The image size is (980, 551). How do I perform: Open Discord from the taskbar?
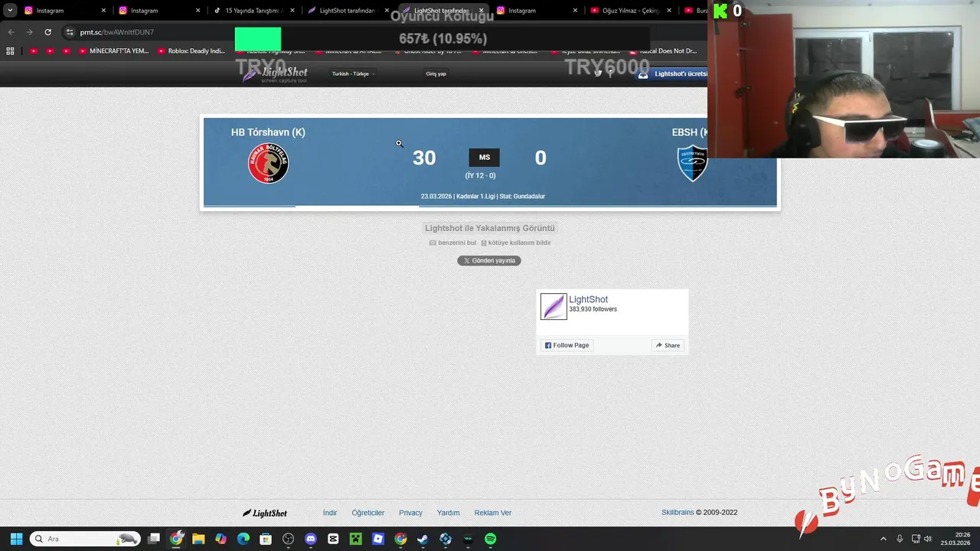[x=311, y=539]
